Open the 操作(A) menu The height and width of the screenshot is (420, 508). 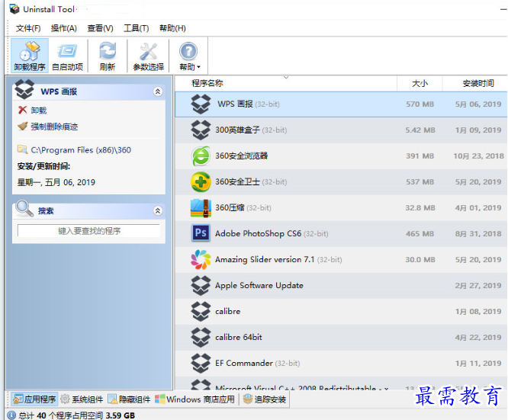tap(64, 28)
